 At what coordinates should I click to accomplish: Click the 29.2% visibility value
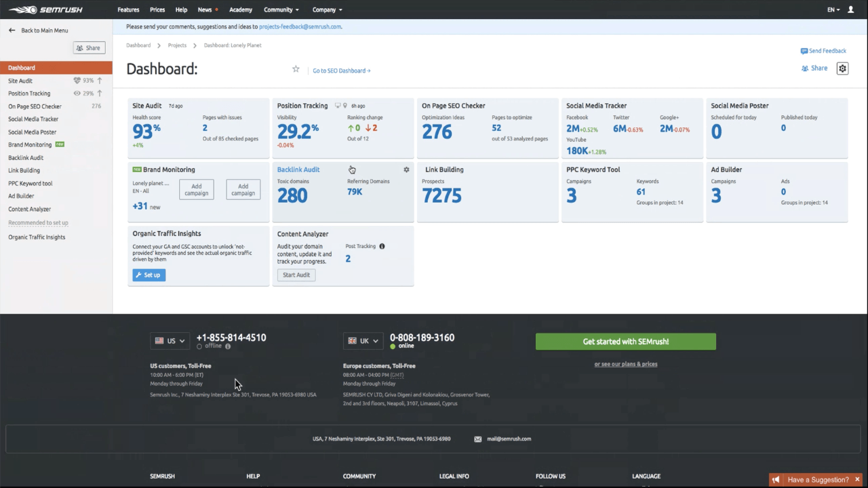pos(298,131)
